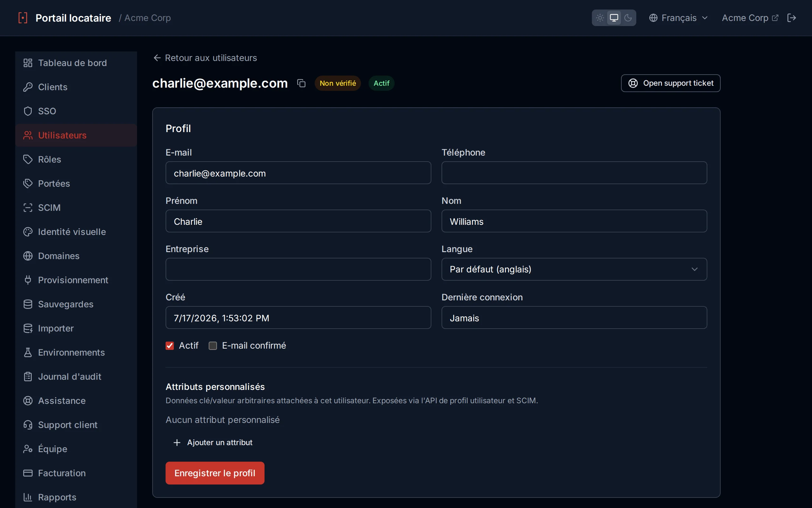Click Identité visuelle palette icon
812x508 pixels.
[28, 232]
